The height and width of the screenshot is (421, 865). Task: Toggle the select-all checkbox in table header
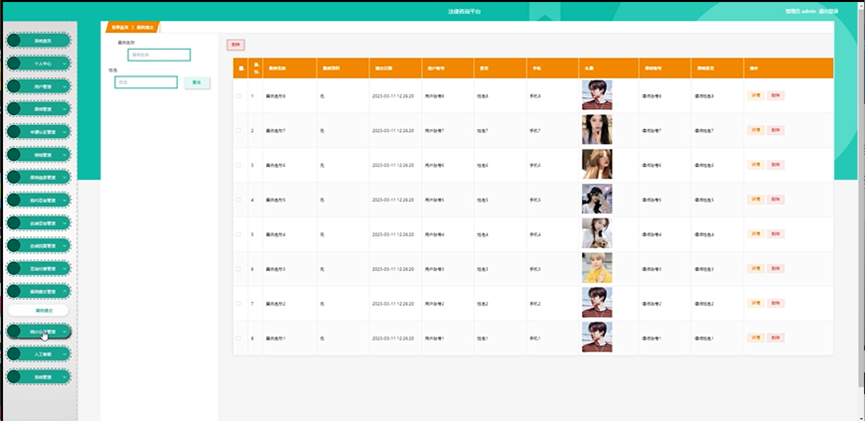coord(241,68)
